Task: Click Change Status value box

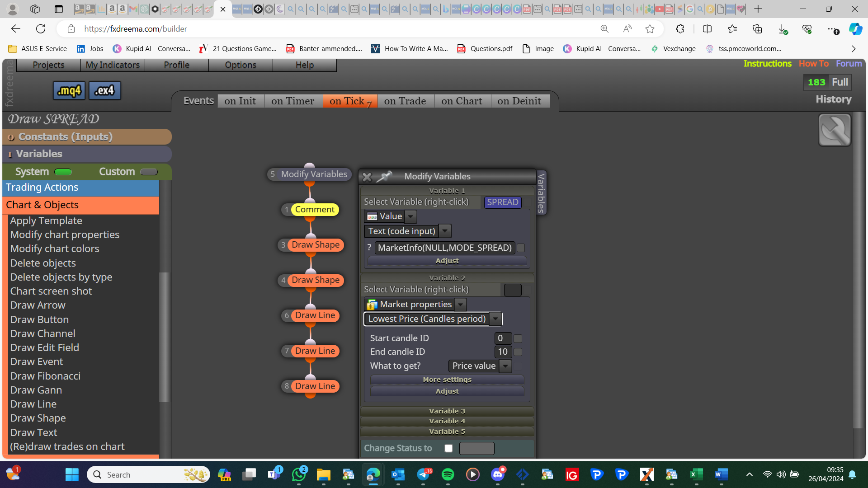Action: point(476,448)
